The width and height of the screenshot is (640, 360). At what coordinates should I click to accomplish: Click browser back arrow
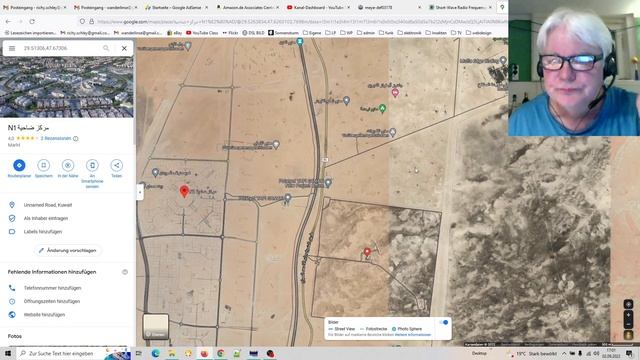coord(9,21)
